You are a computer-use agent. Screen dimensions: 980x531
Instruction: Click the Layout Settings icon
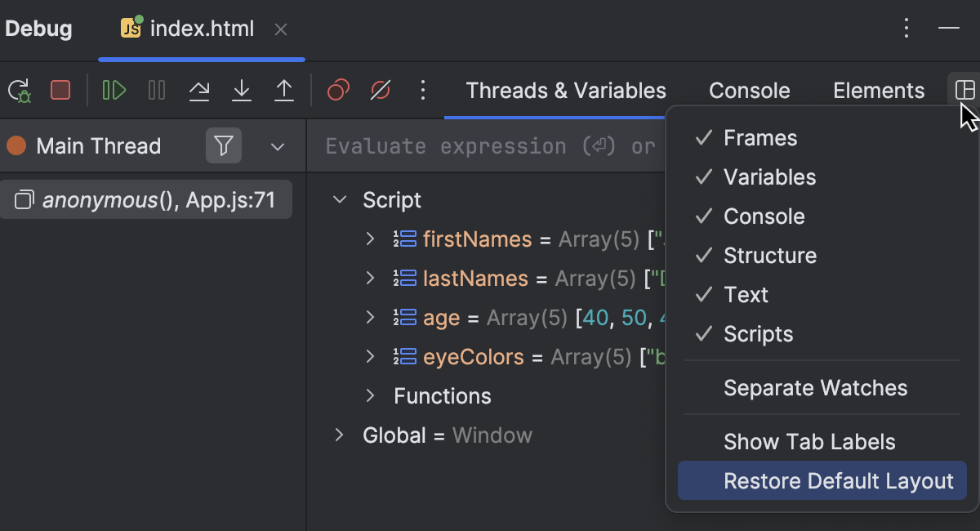tap(964, 90)
